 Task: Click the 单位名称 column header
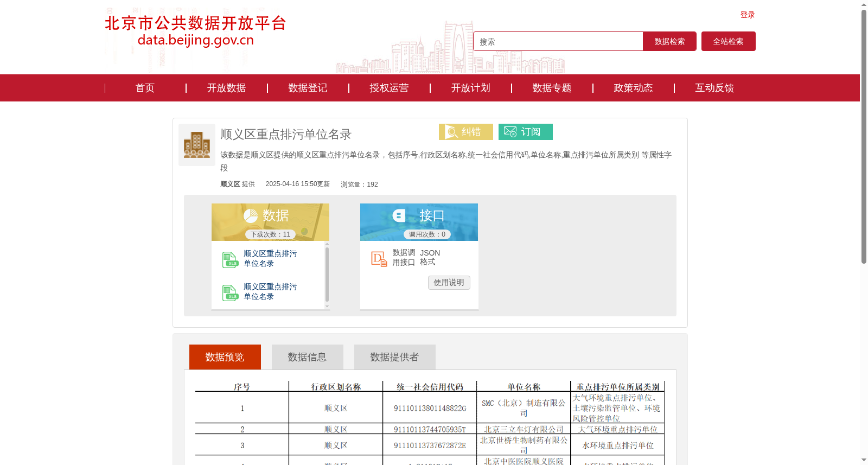click(524, 387)
